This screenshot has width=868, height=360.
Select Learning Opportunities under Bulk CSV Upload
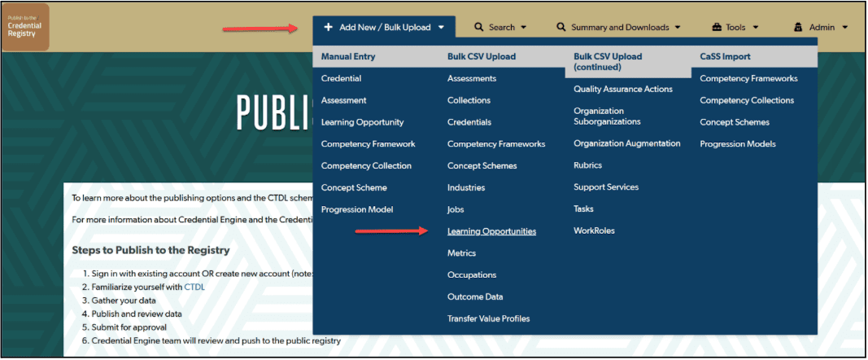(491, 231)
